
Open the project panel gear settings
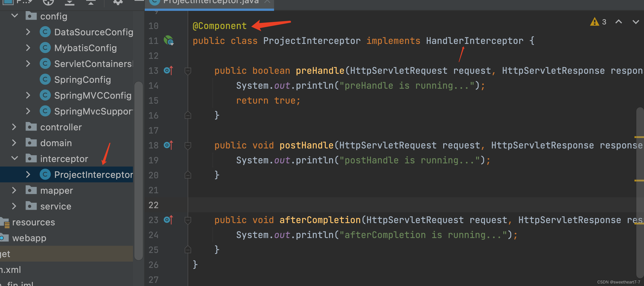tap(118, 2)
